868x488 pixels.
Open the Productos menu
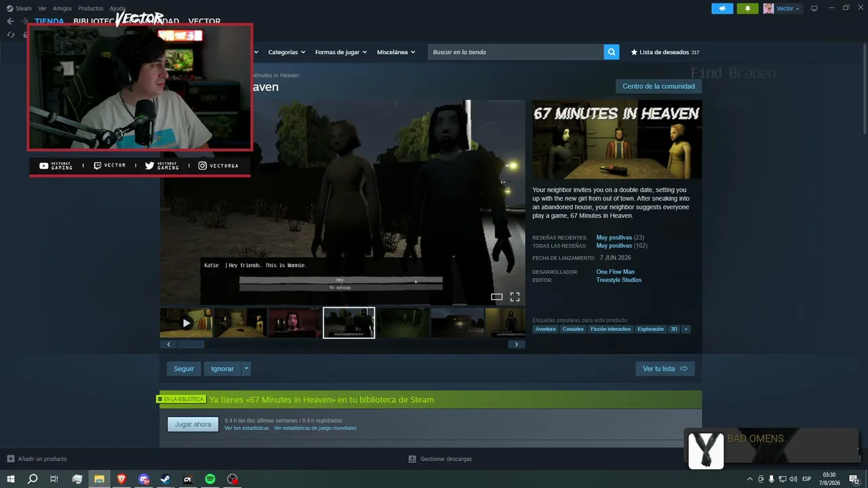[91, 8]
